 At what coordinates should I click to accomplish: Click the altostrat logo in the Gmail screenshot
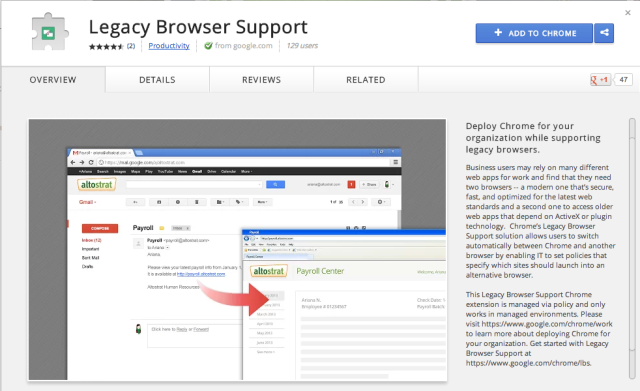(x=97, y=185)
